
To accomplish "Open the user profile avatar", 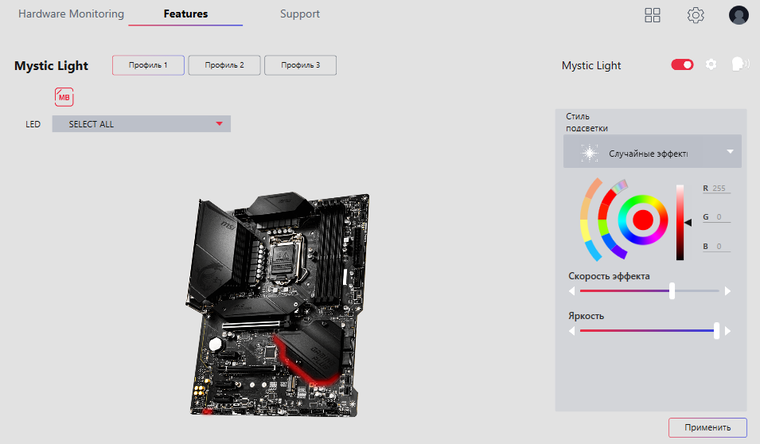I will [739, 15].
